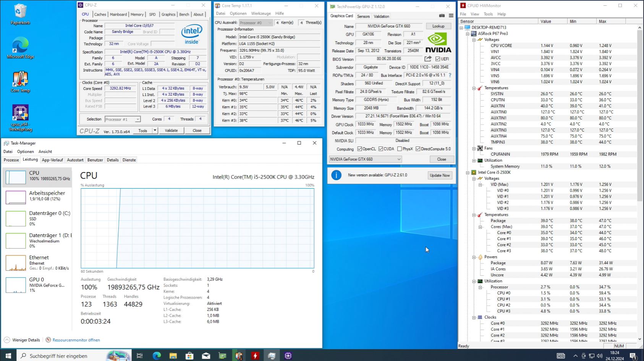Open File Explorer from the taskbar
This screenshot has width=644, height=361.
(x=173, y=356)
